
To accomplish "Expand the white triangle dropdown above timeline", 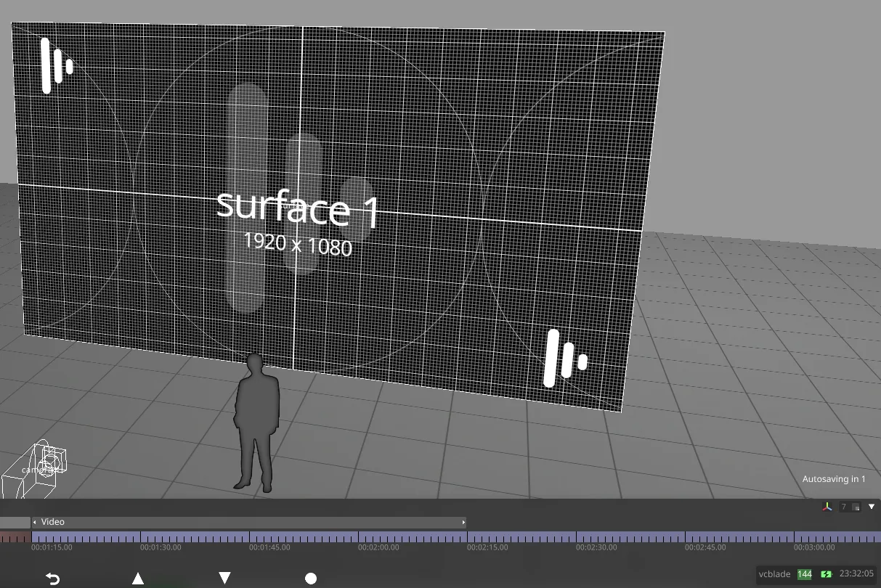I will point(872,507).
